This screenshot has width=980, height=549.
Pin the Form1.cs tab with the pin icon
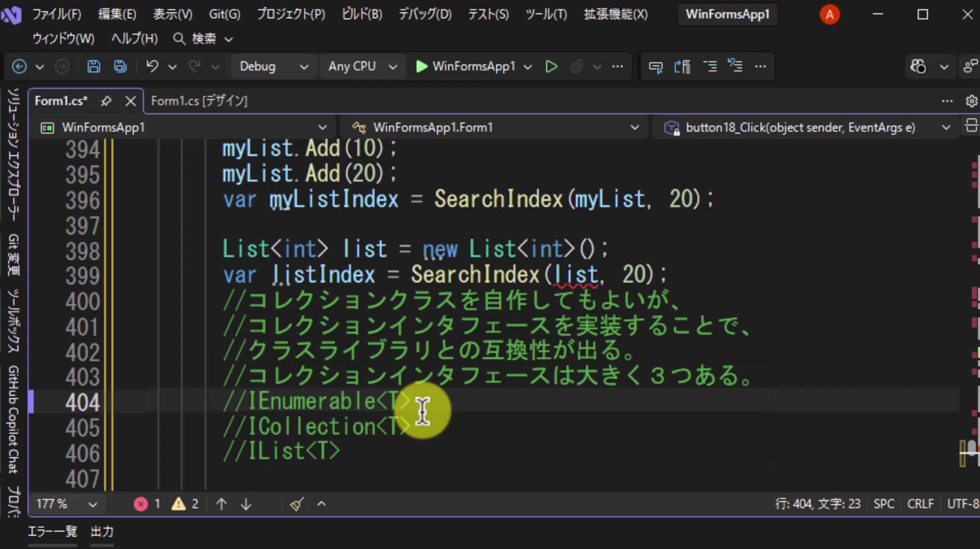106,101
